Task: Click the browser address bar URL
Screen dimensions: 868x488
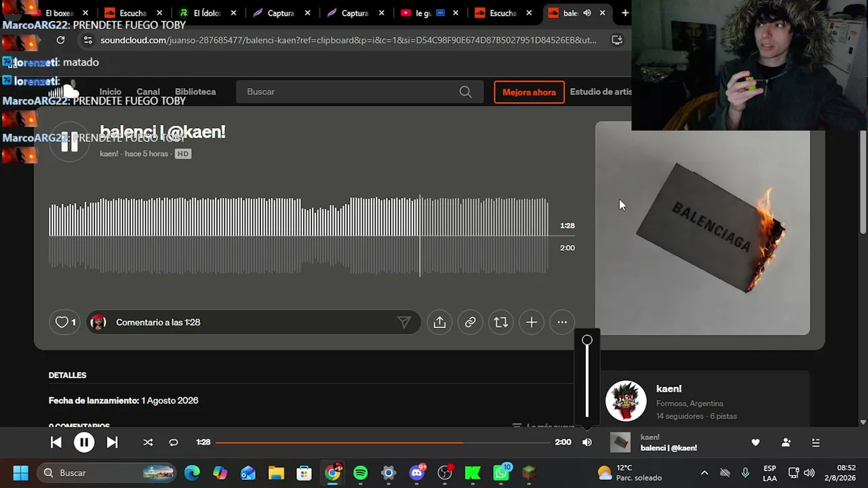Action: (x=349, y=40)
